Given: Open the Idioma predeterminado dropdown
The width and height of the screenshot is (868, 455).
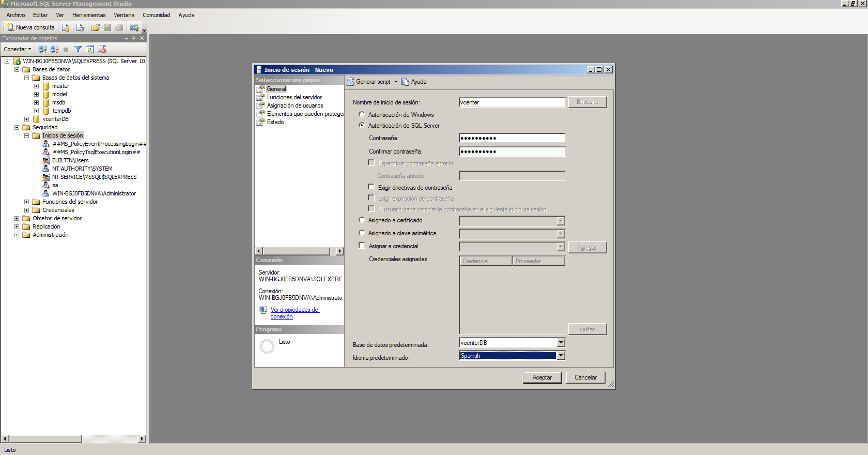Looking at the screenshot, I should [x=561, y=355].
